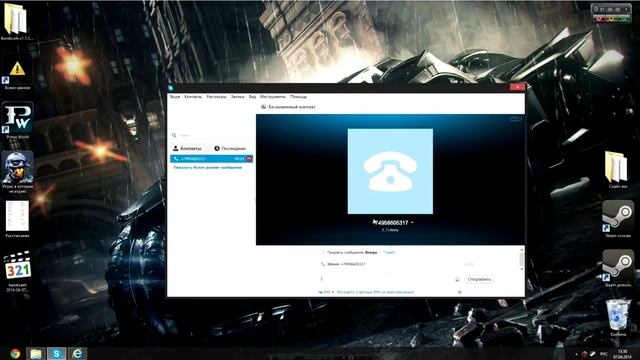Viewport: 640px width, 360px height.
Task: Switch to the Последние tab in sidebar
Action: (x=230, y=148)
